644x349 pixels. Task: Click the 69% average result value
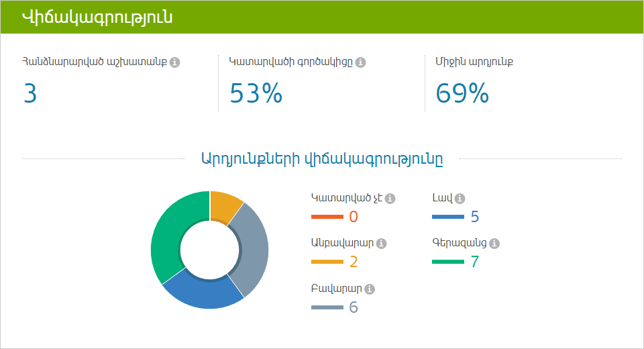[x=462, y=93]
